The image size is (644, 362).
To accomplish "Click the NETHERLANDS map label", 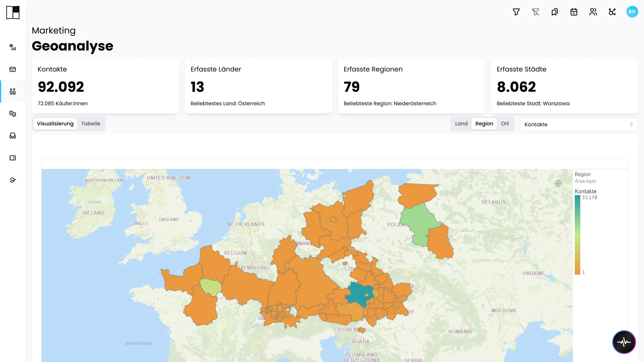I will pyautogui.click(x=246, y=224).
